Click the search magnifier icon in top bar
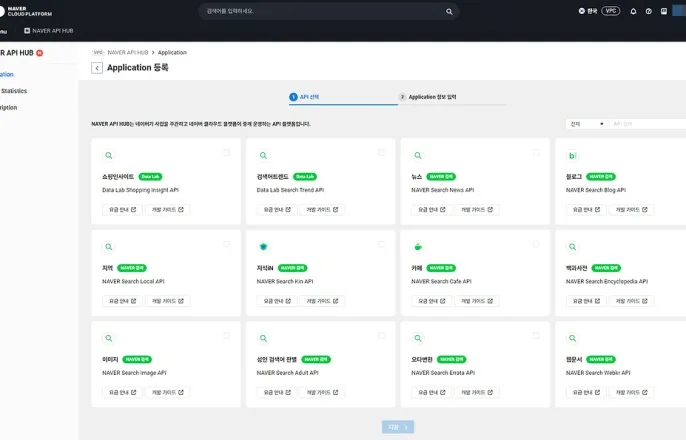This screenshot has height=440, width=686. coord(449,12)
